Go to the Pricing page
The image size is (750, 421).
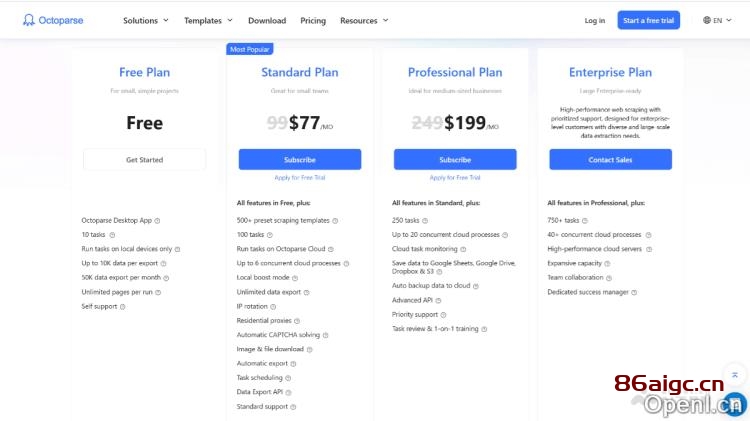pos(313,21)
